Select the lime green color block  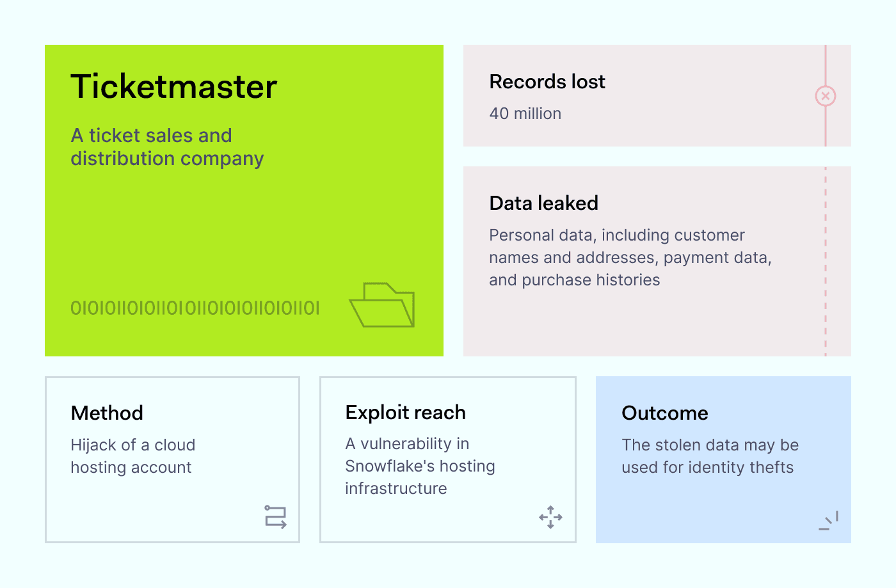coord(243,200)
